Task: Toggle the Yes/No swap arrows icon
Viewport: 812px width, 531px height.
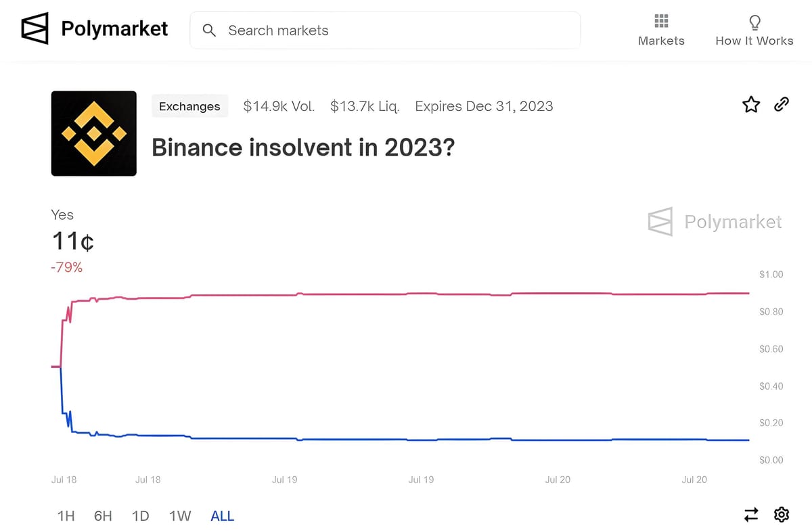Action: (751, 515)
